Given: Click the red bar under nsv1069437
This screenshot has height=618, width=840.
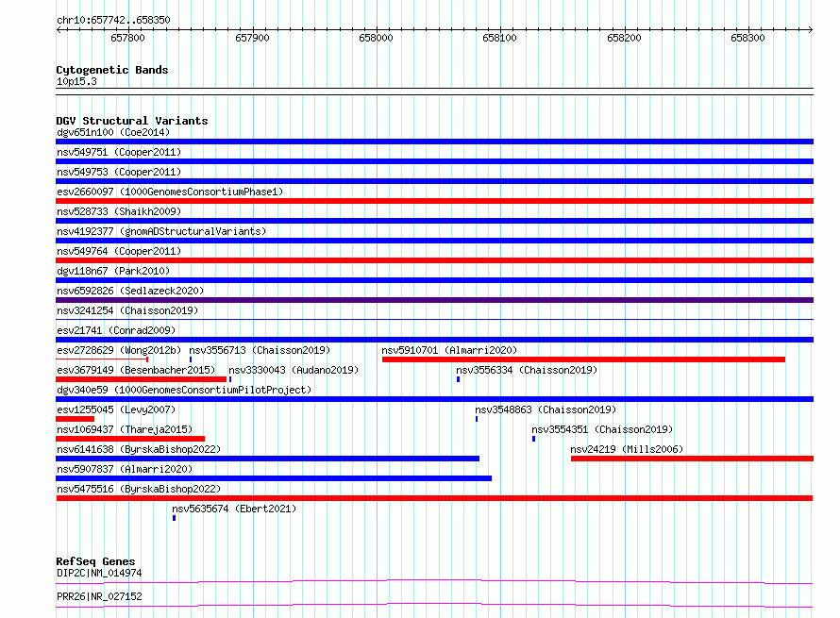Looking at the screenshot, I should (130, 439).
